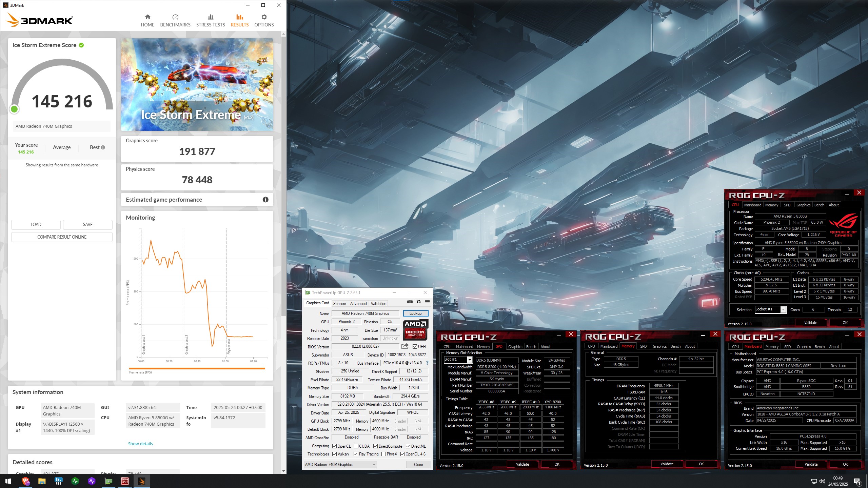This screenshot has width=868, height=488.
Task: Open STRESS TESTS in 3DMark
Action: 210,21
